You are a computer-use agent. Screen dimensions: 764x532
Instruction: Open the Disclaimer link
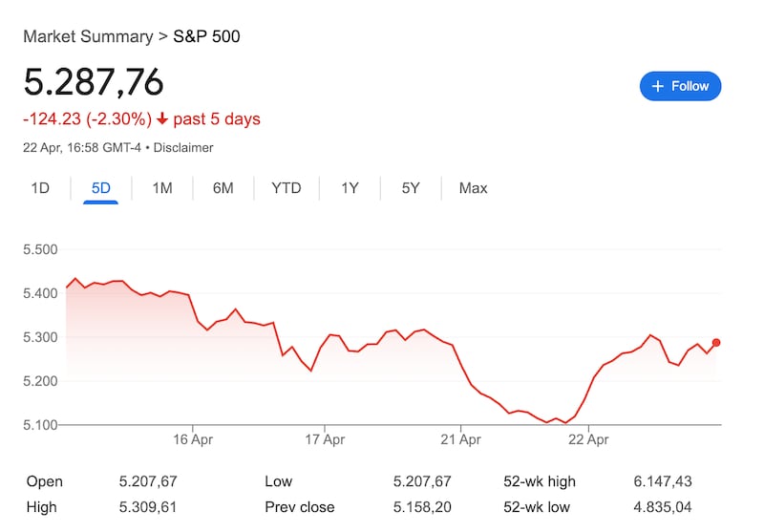184,148
